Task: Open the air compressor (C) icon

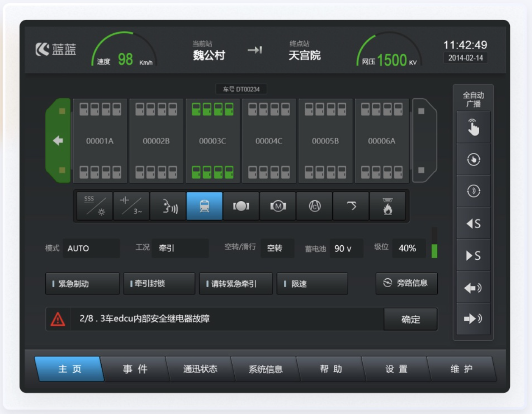Action: [x=313, y=206]
